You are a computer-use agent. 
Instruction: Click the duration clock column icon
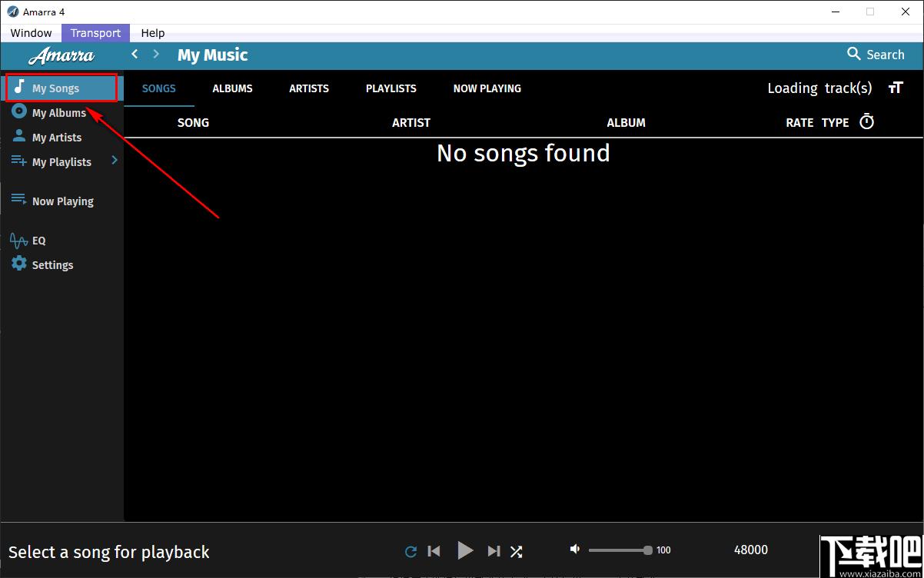tap(866, 121)
